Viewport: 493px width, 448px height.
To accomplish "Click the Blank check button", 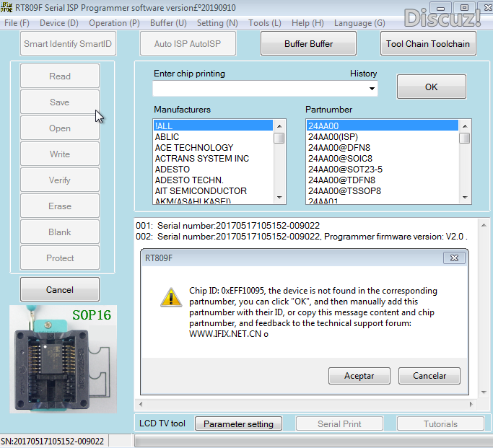I will (x=60, y=232).
